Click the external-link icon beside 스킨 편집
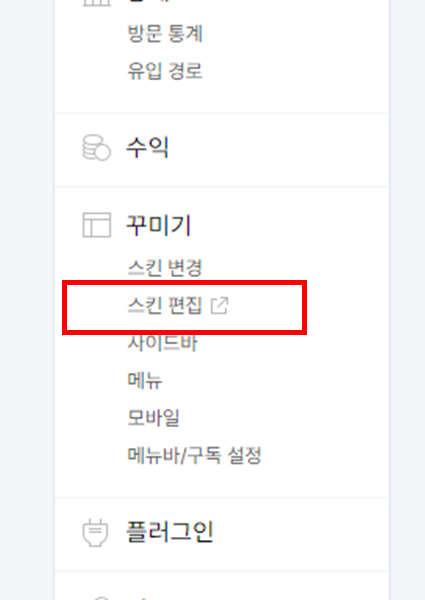 (x=220, y=306)
